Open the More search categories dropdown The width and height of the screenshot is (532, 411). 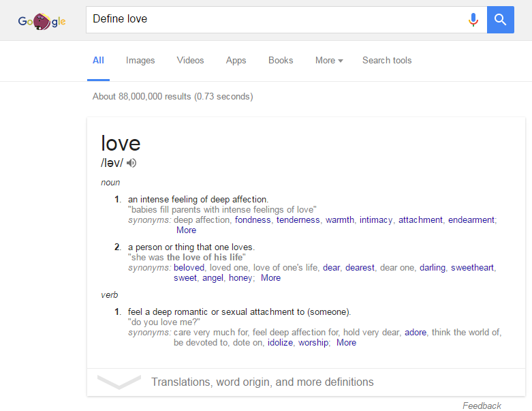coord(329,60)
